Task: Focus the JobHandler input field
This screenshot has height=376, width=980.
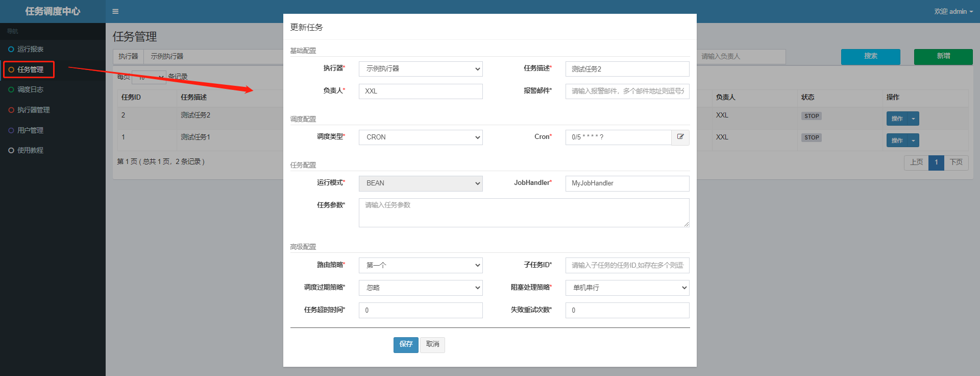Action: coord(627,183)
